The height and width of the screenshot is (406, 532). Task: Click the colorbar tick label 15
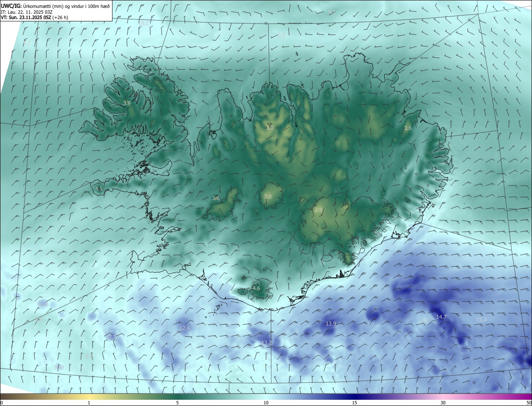pyautogui.click(x=355, y=403)
